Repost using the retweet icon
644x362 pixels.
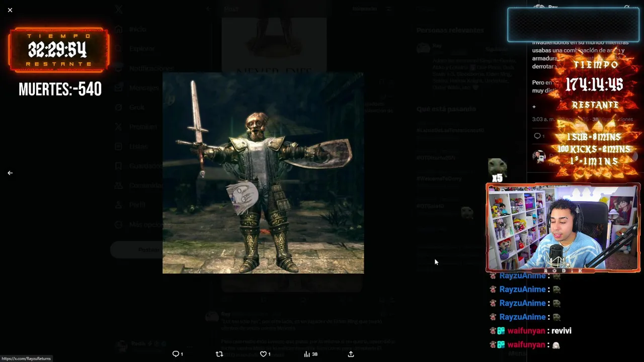click(x=219, y=354)
